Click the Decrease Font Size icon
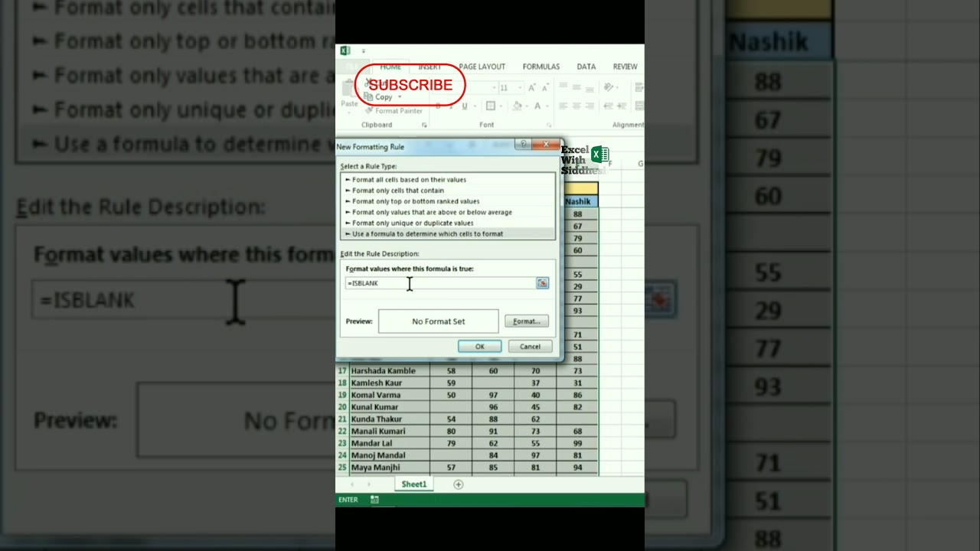Viewport: 980px width, 551px height. 546,88
